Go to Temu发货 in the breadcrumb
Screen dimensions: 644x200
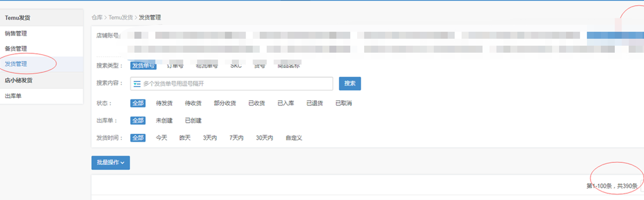[121, 17]
